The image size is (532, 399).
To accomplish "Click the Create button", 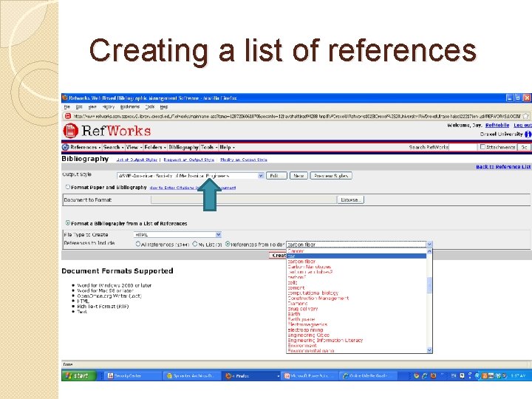I will (x=279, y=256).
